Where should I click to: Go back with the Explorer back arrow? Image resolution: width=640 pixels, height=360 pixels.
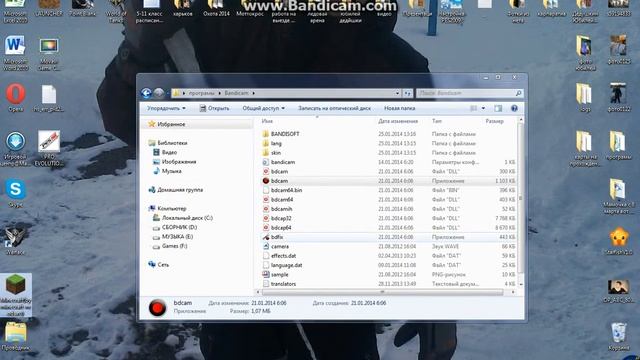pyautogui.click(x=146, y=93)
